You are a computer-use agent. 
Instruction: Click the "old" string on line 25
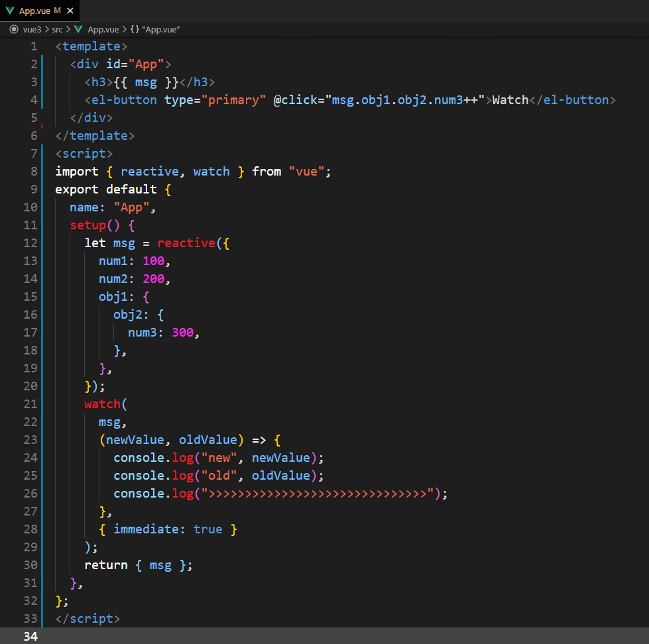point(219,475)
